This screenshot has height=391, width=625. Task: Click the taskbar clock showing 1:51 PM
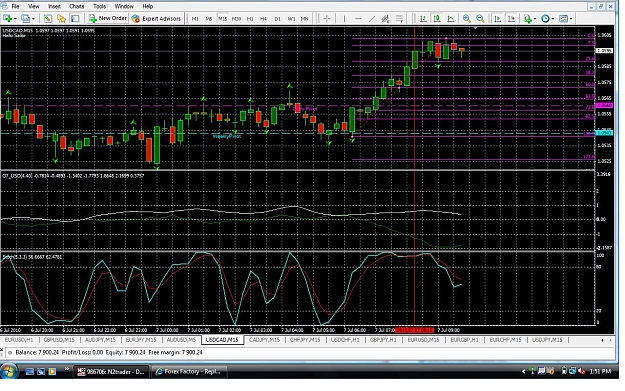600,371
